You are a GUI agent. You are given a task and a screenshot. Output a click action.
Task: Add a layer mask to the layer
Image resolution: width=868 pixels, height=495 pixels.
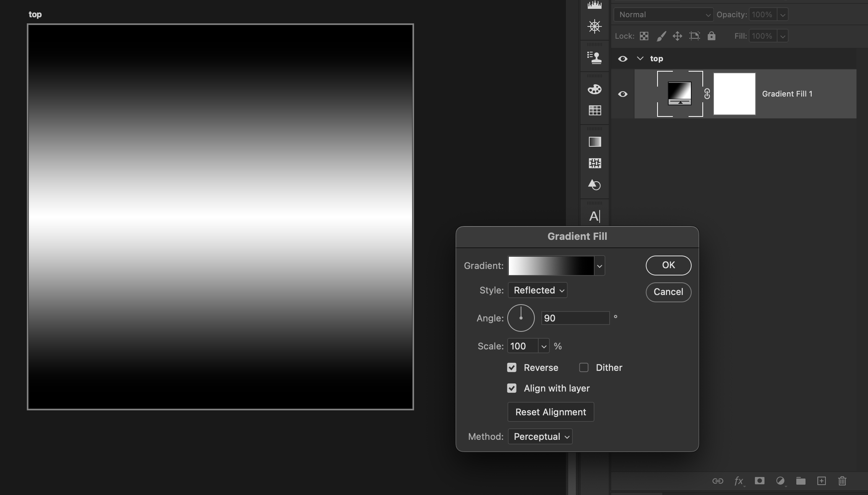(x=759, y=481)
